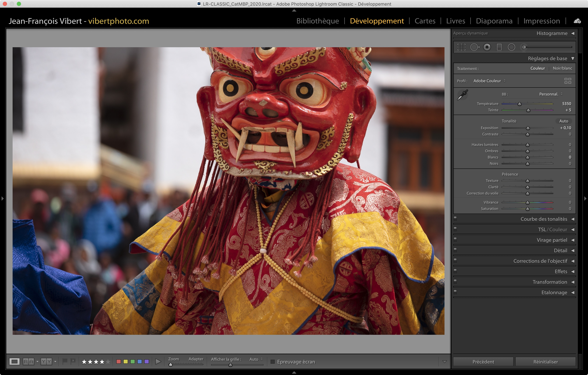Pick the white balance eyedropper
The width and height of the screenshot is (588, 375).
[462, 95]
